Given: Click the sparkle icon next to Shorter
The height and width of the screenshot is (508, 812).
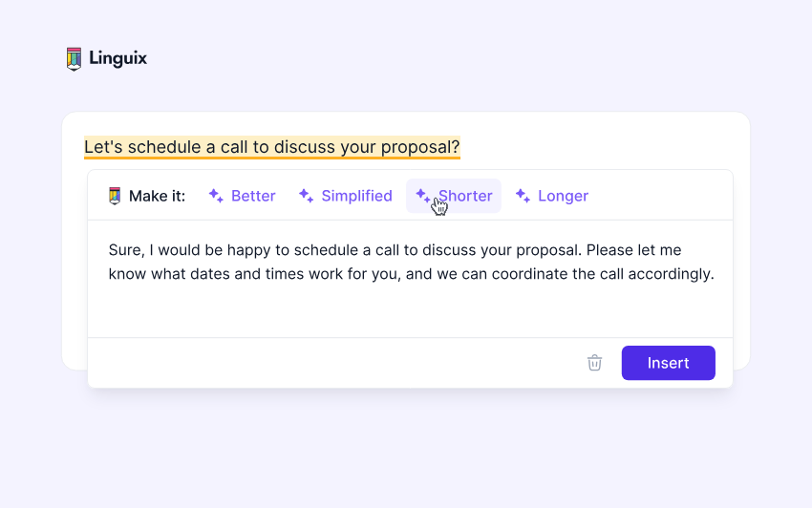Looking at the screenshot, I should click(422, 195).
